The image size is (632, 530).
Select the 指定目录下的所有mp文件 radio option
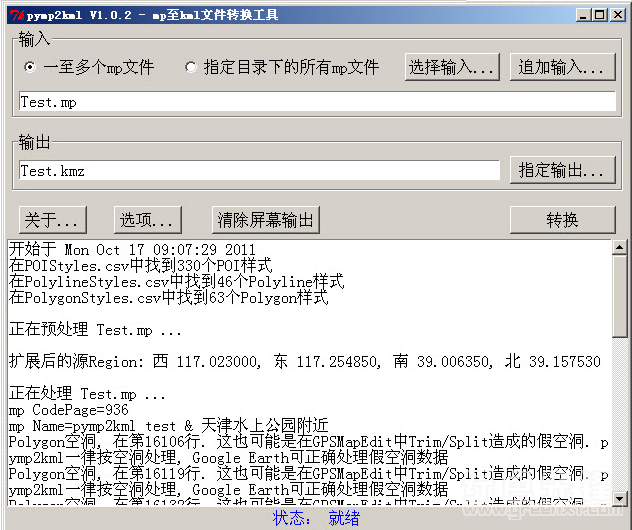click(x=190, y=67)
